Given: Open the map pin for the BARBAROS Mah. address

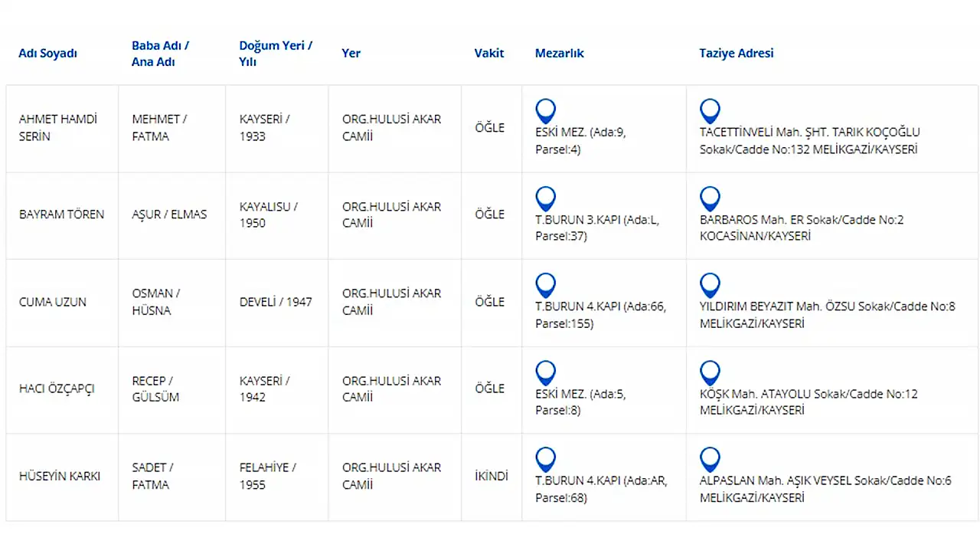Looking at the screenshot, I should (x=710, y=198).
